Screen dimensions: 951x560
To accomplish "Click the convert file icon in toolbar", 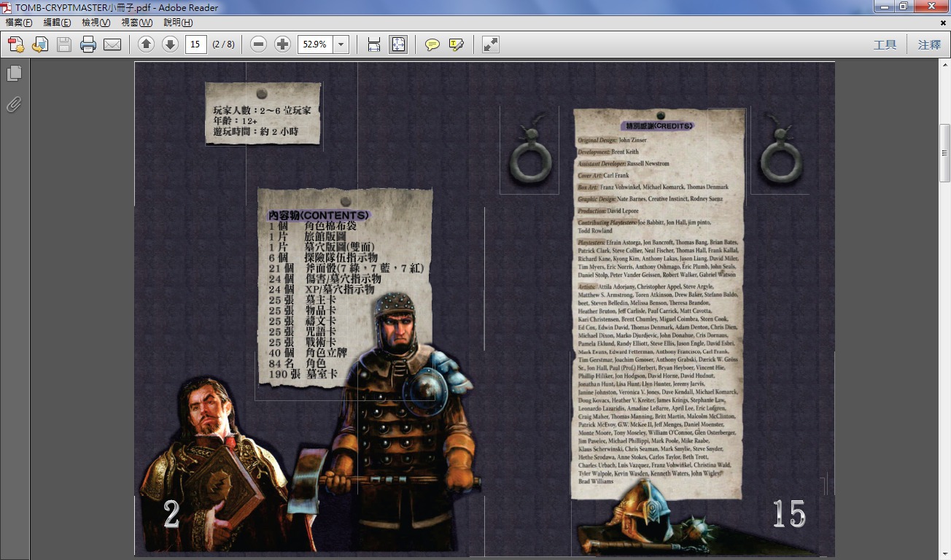I will tap(39, 44).
